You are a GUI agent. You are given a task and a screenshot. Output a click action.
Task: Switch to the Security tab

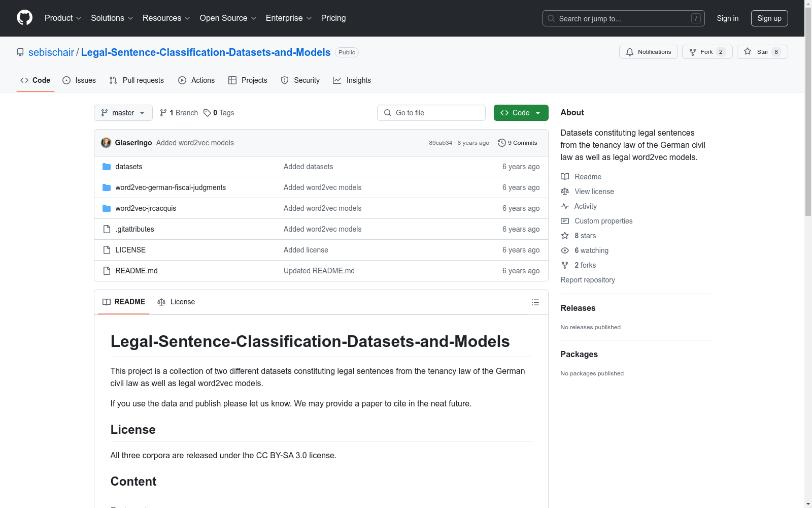pos(300,80)
